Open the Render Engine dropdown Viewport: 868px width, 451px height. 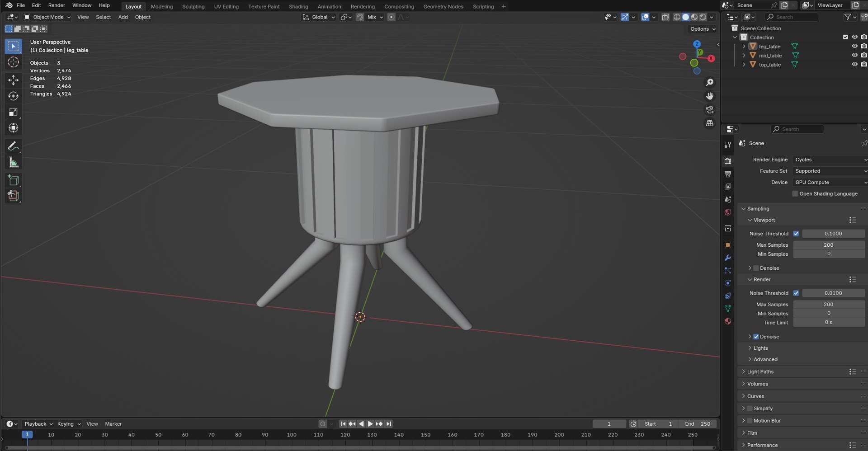pos(830,160)
